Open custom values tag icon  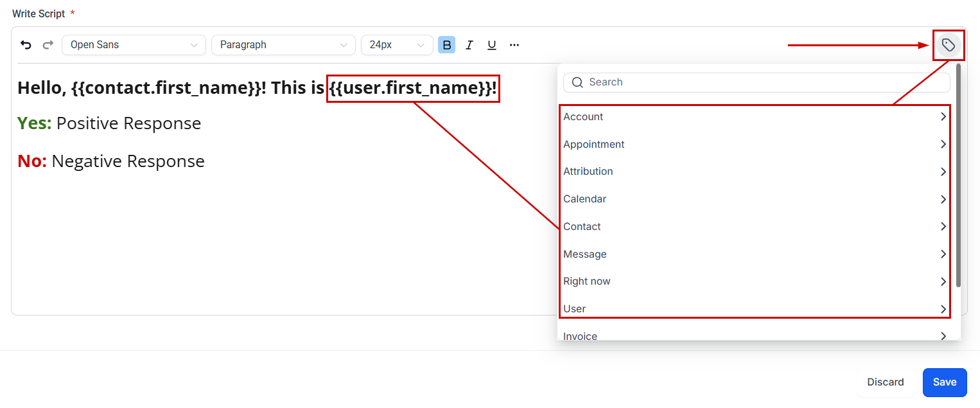pyautogui.click(x=949, y=45)
